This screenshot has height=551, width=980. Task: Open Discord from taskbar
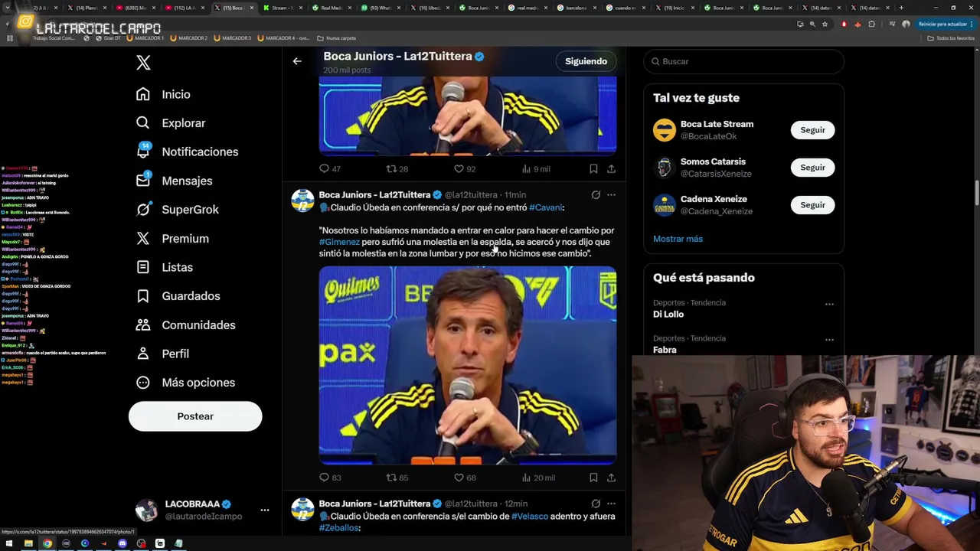(x=122, y=543)
